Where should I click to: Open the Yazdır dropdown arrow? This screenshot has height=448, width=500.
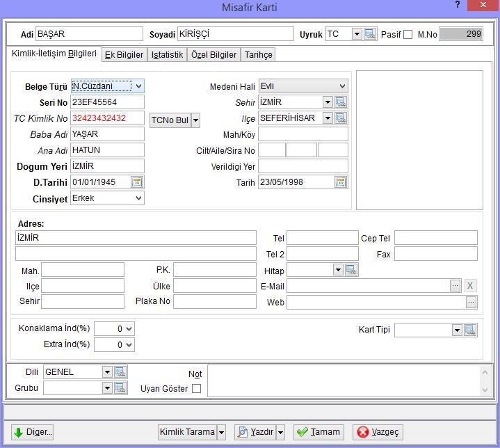pyautogui.click(x=280, y=433)
